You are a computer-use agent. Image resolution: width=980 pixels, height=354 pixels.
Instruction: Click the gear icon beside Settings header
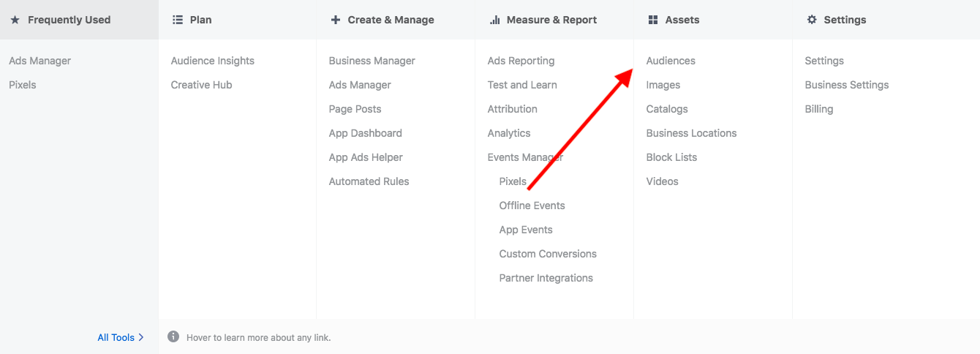point(812,20)
